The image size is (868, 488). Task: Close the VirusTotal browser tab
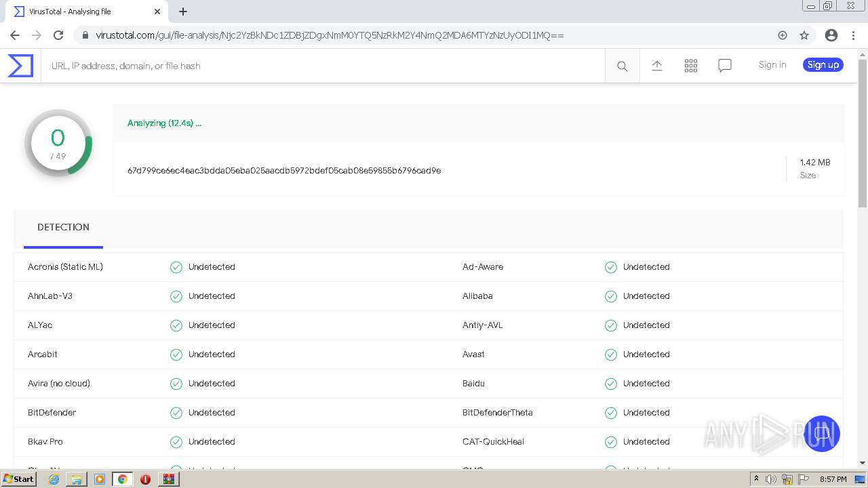click(157, 12)
